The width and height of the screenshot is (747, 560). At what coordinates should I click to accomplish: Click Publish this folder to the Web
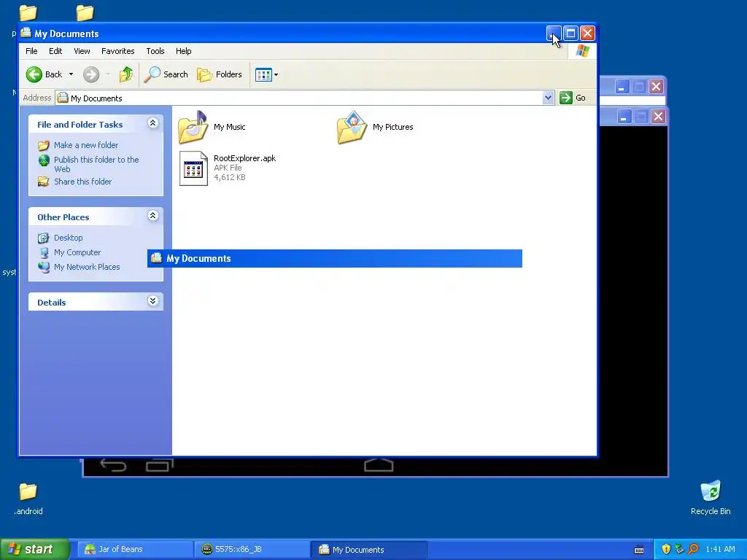[96, 164]
